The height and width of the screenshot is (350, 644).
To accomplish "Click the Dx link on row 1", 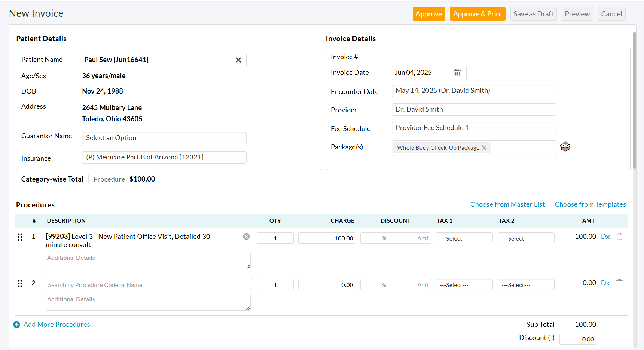I will point(605,237).
